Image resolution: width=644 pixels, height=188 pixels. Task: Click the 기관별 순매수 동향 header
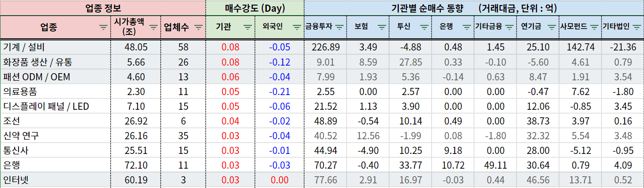click(x=474, y=8)
